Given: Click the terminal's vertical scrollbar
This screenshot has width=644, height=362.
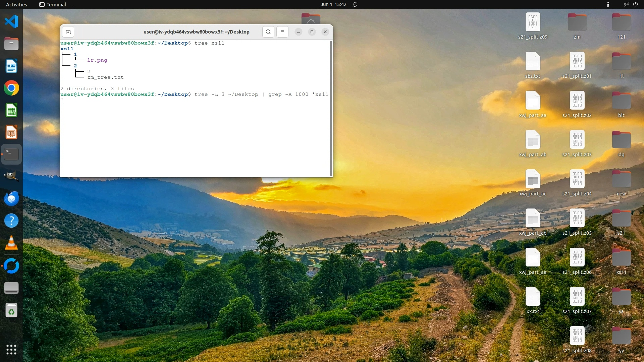Looking at the screenshot, I should [331, 108].
